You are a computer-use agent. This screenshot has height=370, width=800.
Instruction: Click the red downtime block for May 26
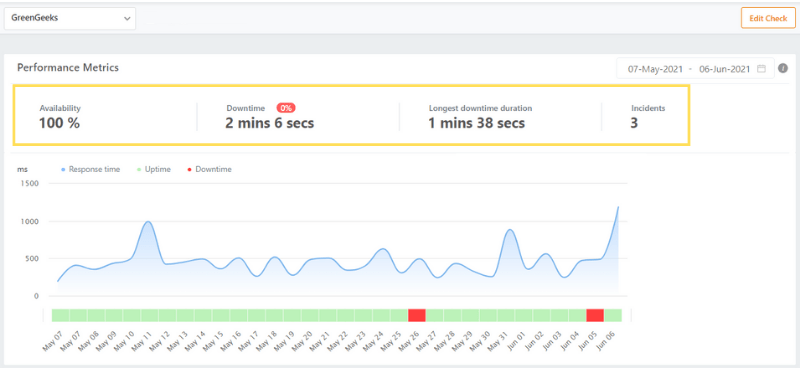(x=417, y=315)
